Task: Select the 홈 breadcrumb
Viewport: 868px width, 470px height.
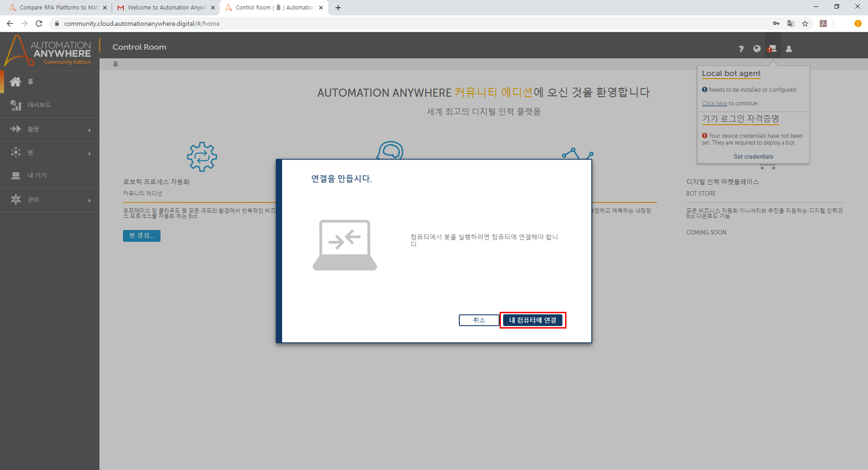Action: pyautogui.click(x=116, y=64)
